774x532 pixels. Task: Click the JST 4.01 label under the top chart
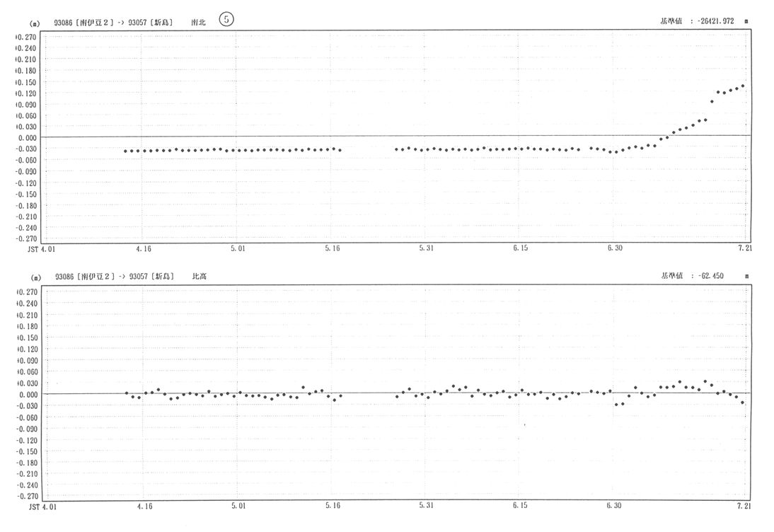(x=41, y=249)
